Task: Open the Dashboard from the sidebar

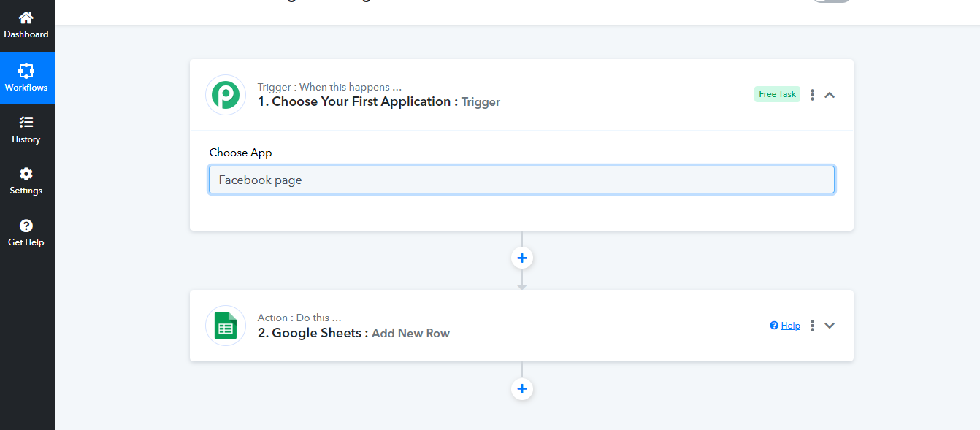Action: pyautogui.click(x=26, y=25)
